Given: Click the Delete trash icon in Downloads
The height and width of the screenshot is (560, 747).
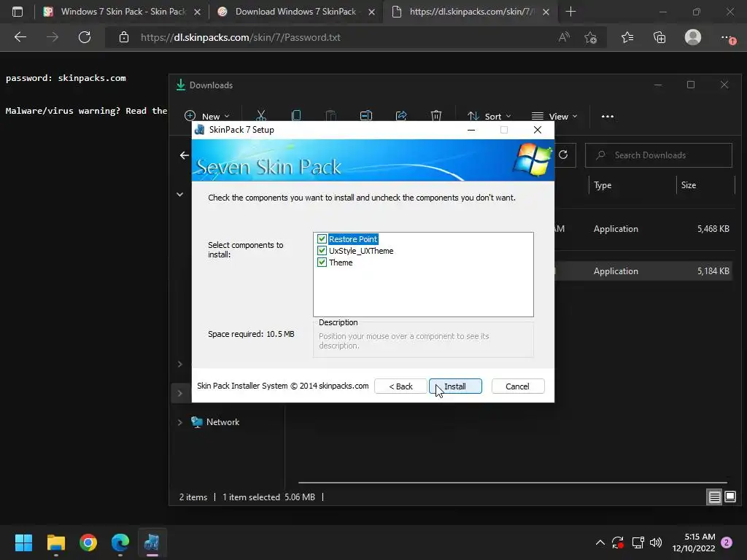Looking at the screenshot, I should click(436, 116).
